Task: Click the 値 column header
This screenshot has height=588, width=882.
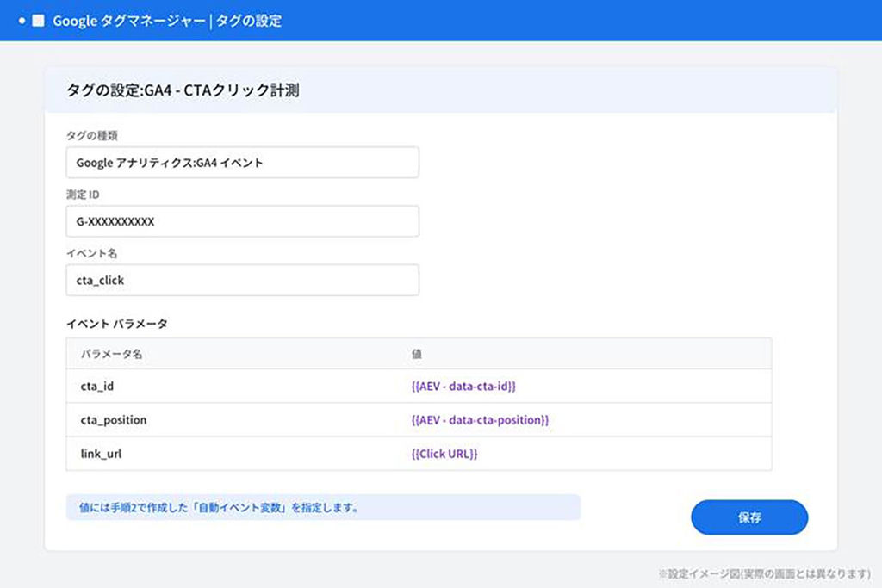Action: [x=416, y=354]
